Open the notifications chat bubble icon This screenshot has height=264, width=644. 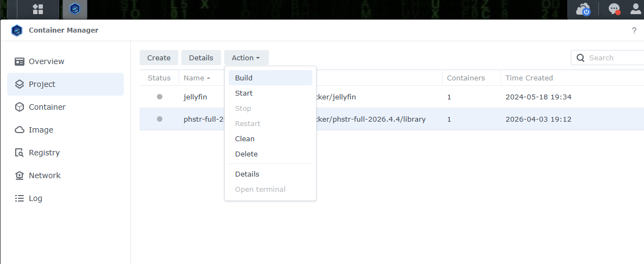614,9
